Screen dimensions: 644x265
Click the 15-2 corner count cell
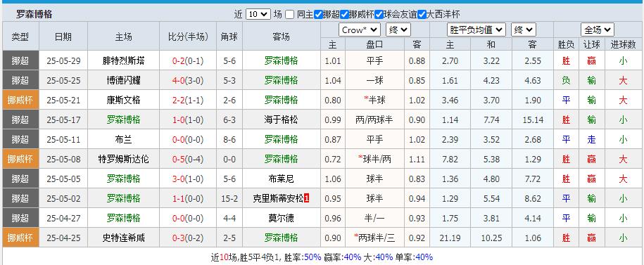229,198
